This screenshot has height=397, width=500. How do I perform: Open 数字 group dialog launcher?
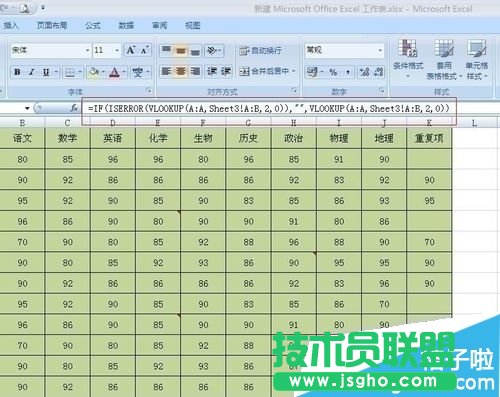coord(381,91)
